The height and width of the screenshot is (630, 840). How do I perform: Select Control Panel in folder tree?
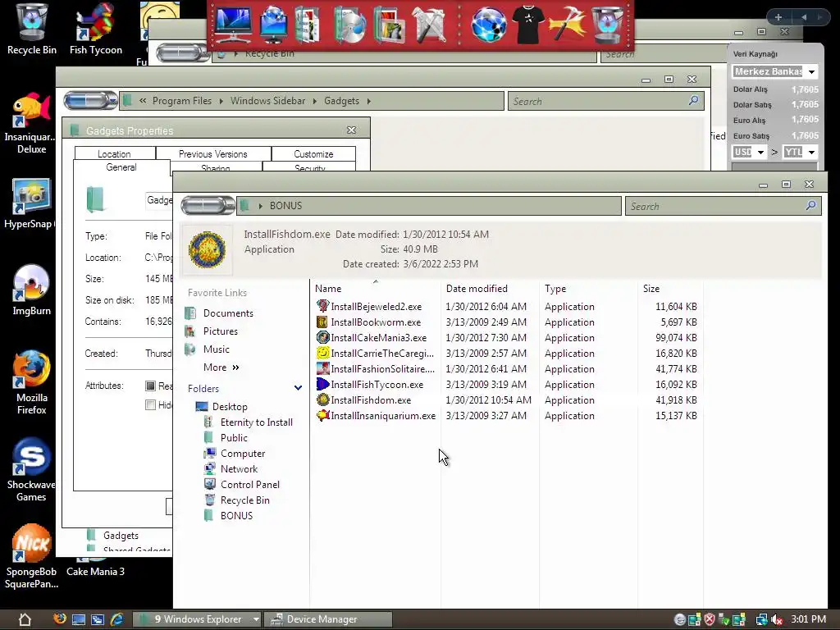(242, 484)
